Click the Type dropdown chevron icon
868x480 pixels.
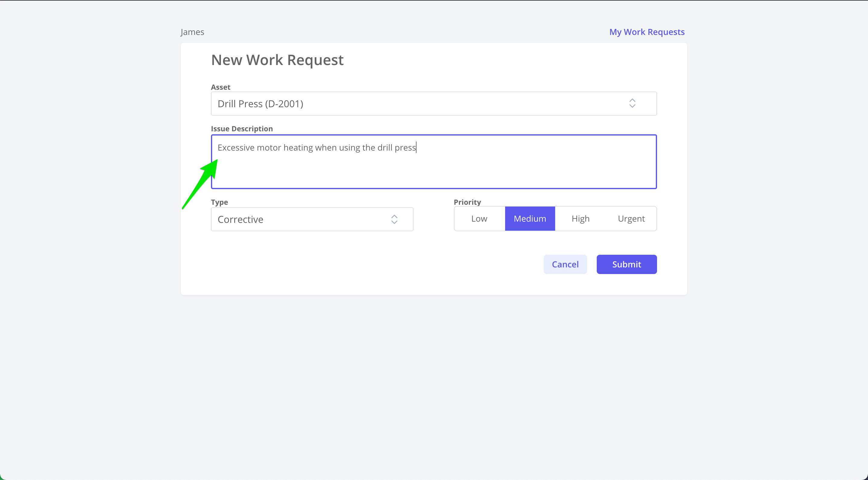pos(394,219)
